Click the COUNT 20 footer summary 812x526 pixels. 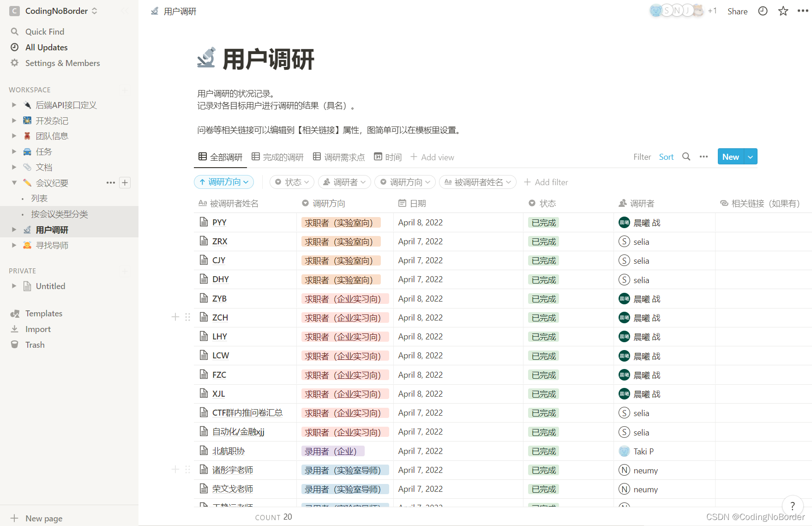(x=273, y=517)
